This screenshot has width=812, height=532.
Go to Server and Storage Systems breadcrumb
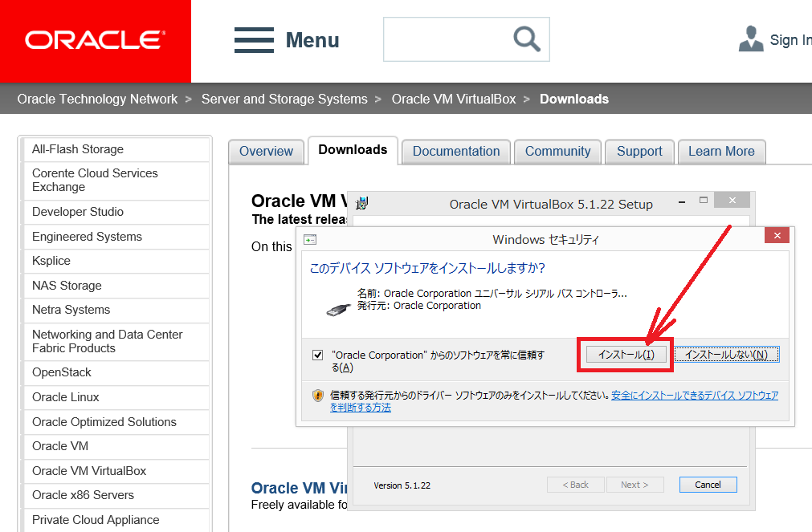point(284,99)
